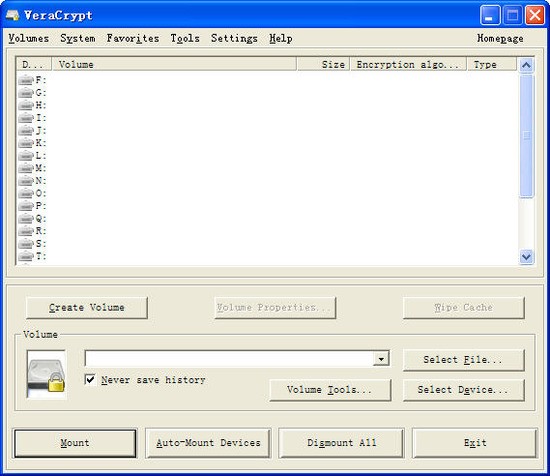The image size is (550, 476).
Task: Click the VeraCrypt title bar app icon
Action: coord(12,15)
